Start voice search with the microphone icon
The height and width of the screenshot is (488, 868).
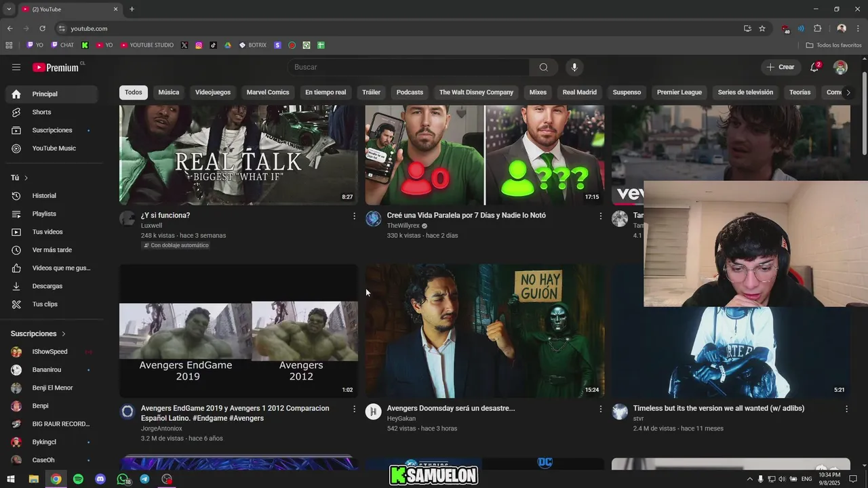click(574, 67)
